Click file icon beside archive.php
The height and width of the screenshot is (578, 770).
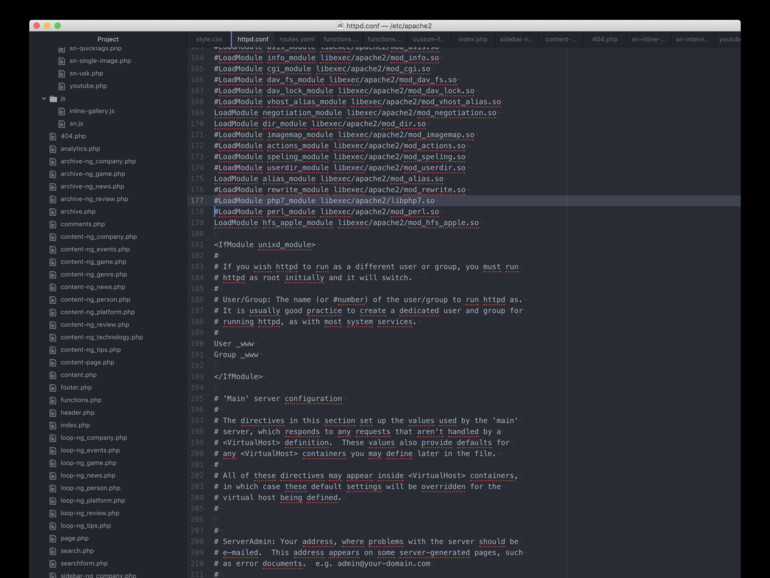coord(53,212)
